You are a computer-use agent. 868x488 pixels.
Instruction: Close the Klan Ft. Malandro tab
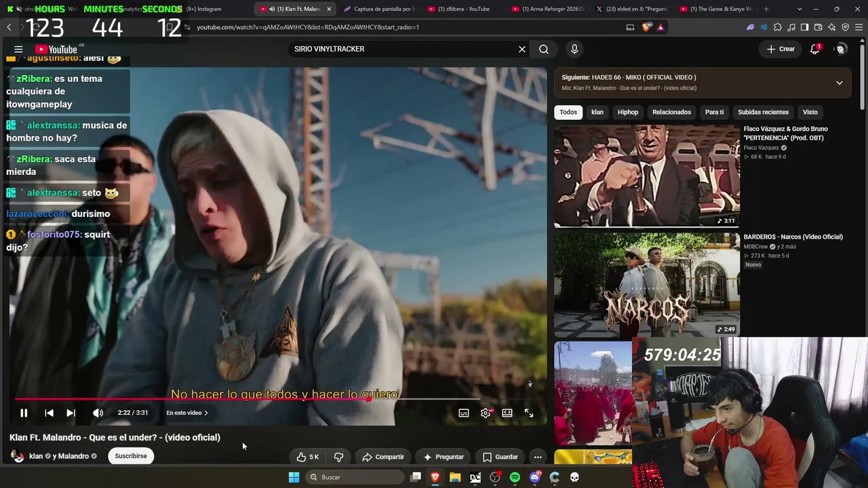click(x=329, y=9)
